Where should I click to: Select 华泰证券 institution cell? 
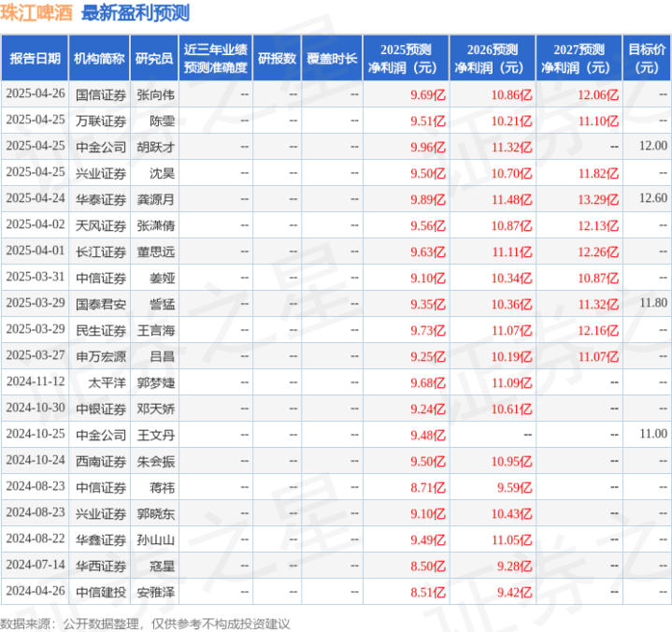click(x=101, y=200)
